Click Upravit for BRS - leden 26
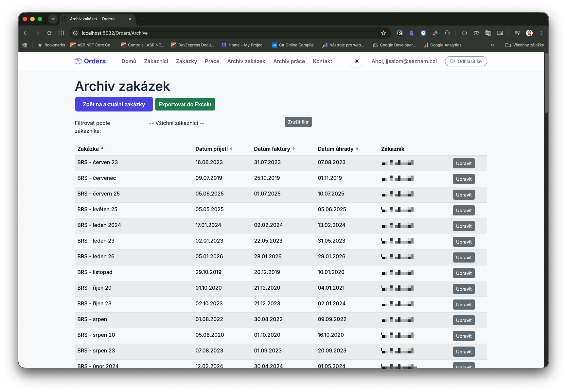Viewport: 567px width, 392px height. pos(464,258)
